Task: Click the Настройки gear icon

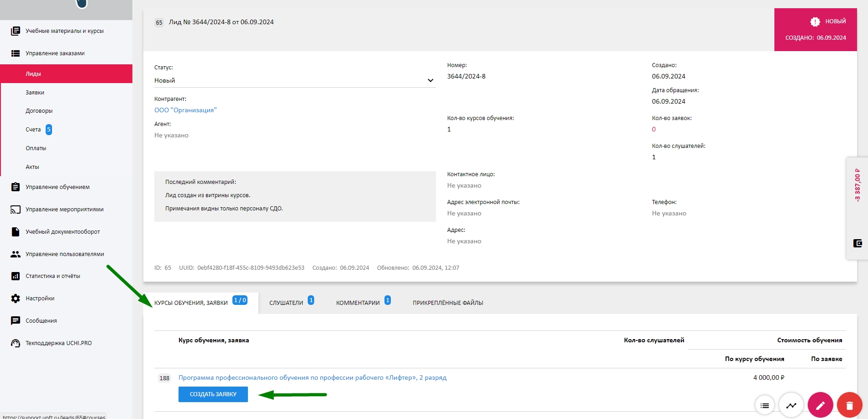Action: pos(16,299)
